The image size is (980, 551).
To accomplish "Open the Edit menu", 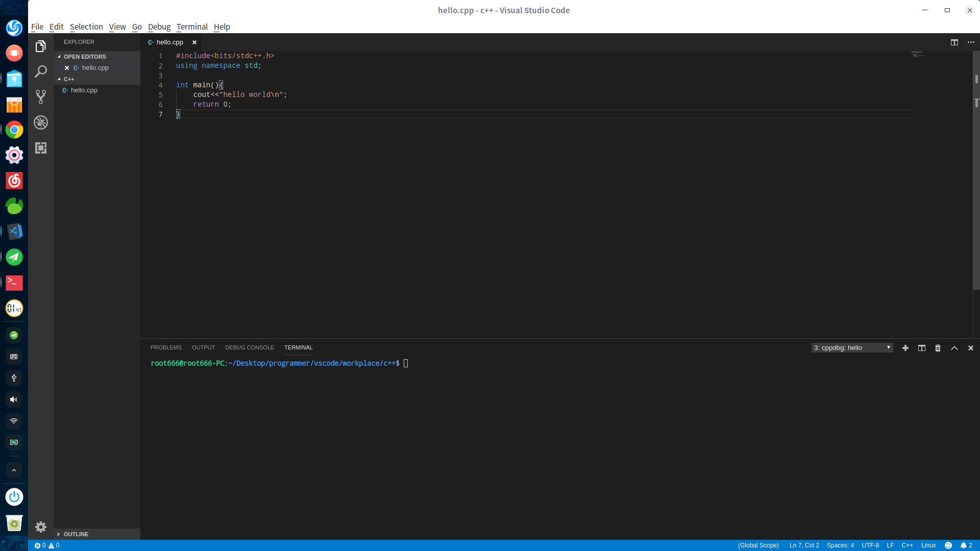I will (x=56, y=27).
